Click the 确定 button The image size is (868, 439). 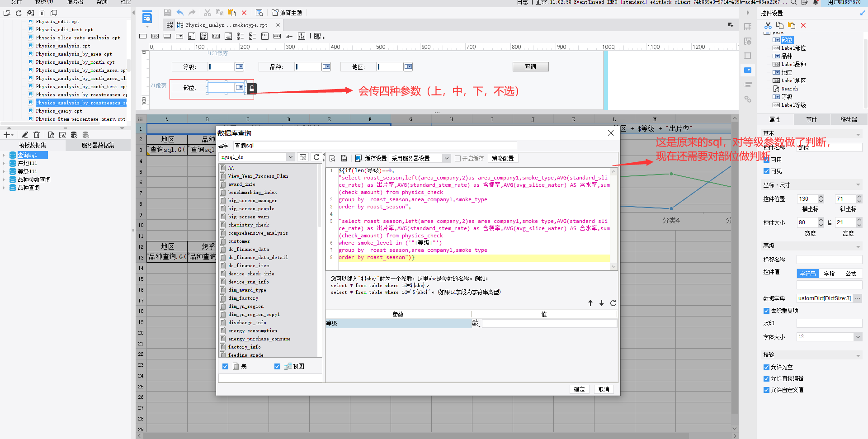coord(579,389)
